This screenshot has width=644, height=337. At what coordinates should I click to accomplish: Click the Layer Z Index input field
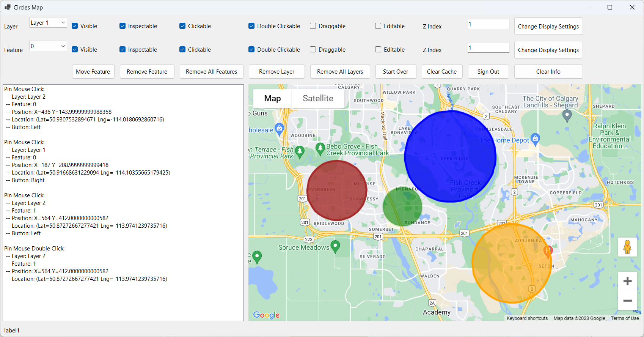[488, 24]
